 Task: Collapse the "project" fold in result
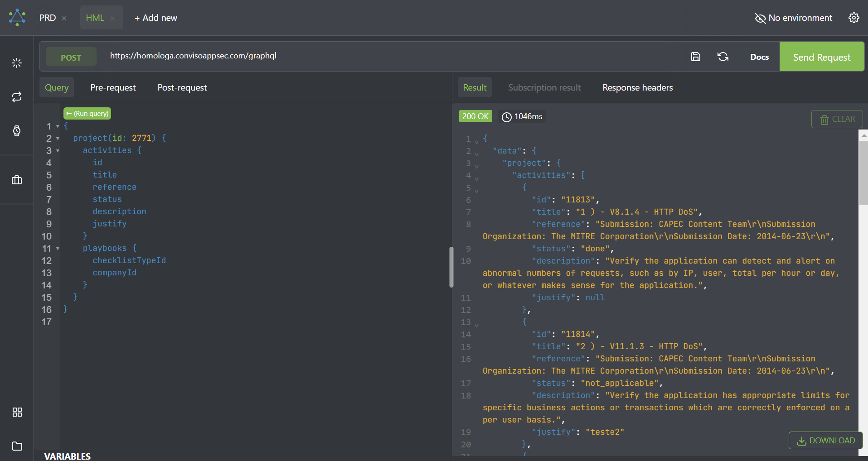[x=476, y=166]
